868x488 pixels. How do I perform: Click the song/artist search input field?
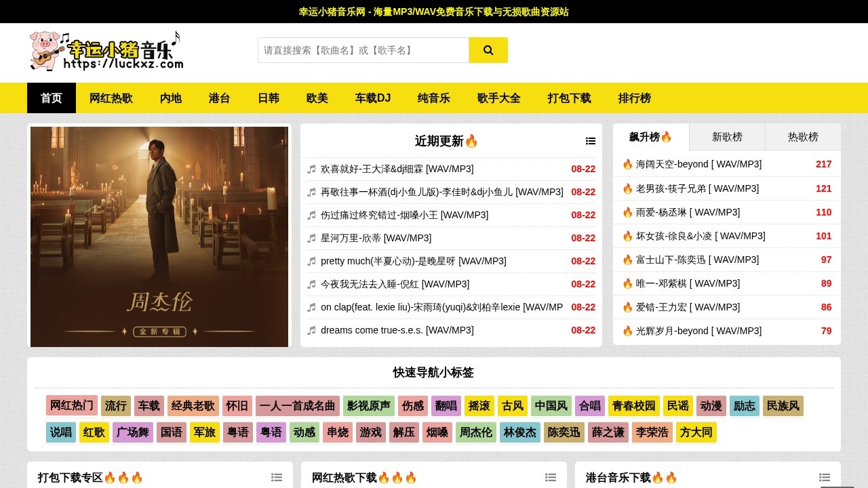click(x=363, y=50)
